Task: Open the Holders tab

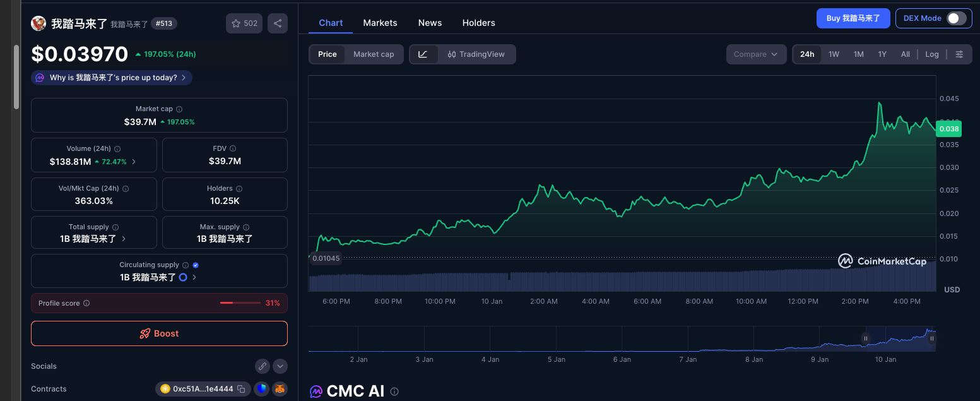Action: coord(478,23)
